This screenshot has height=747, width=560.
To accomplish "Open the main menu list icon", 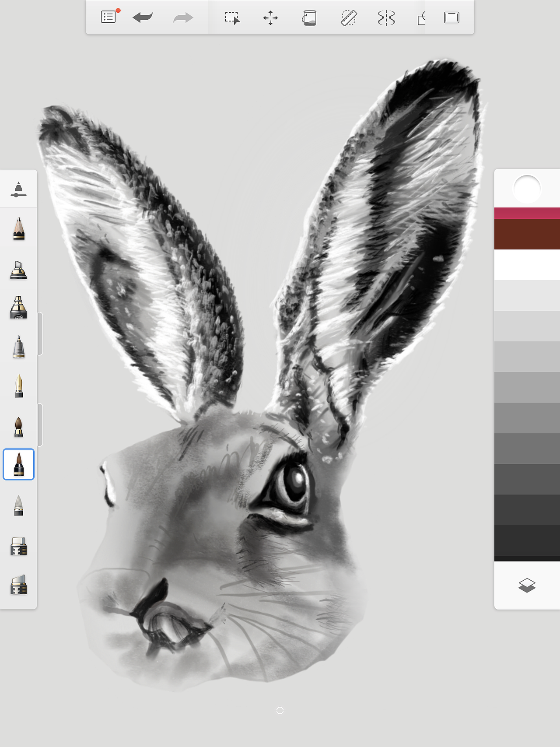I will [108, 18].
